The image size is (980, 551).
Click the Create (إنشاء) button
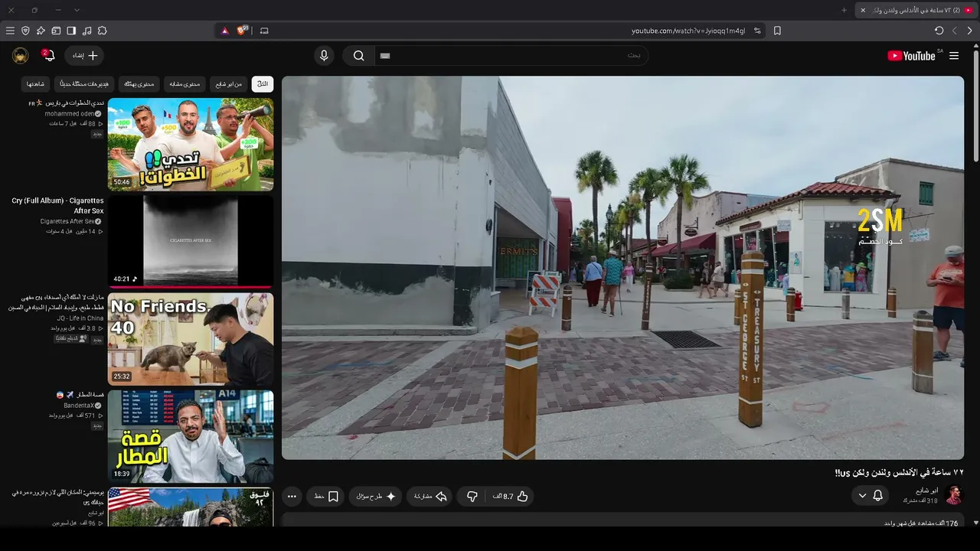[84, 55]
